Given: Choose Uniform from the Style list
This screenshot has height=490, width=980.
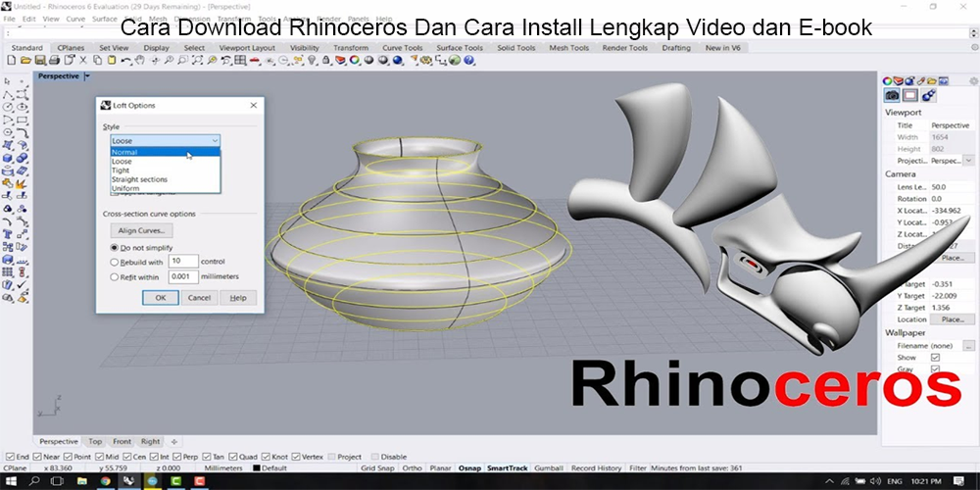Looking at the screenshot, I should (165, 188).
